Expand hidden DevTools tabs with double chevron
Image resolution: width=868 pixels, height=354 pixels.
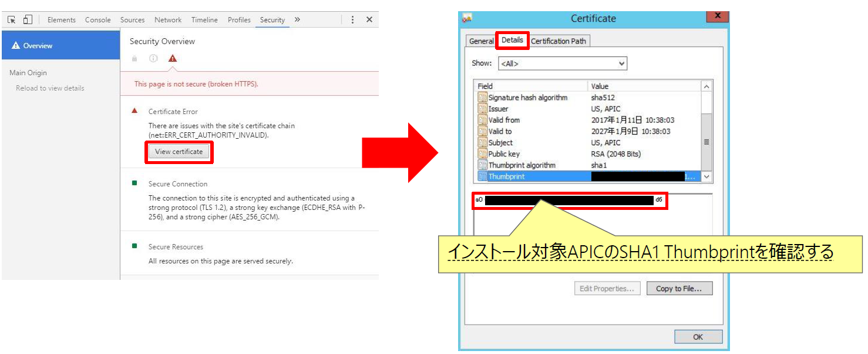click(x=297, y=19)
